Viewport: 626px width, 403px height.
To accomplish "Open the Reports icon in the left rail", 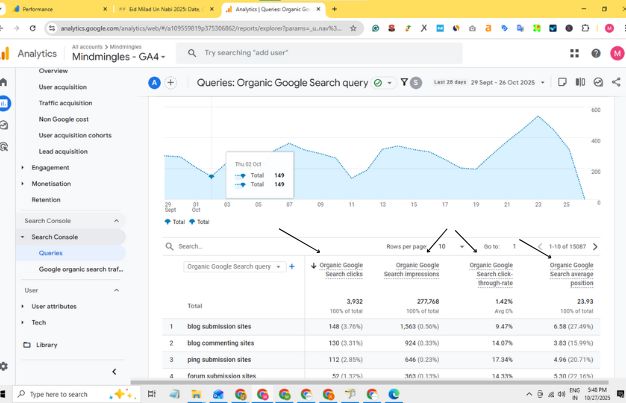I will click(4, 103).
